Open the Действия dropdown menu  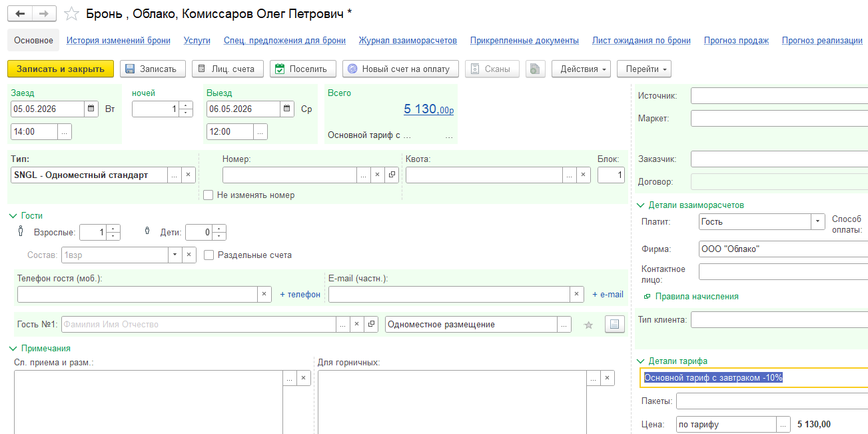tap(581, 69)
